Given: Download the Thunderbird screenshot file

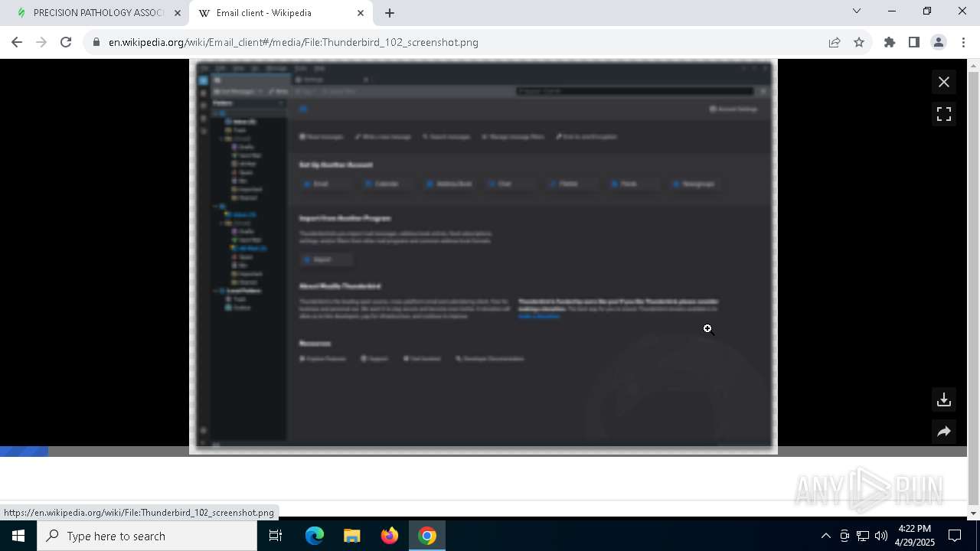Looking at the screenshot, I should click(x=944, y=399).
